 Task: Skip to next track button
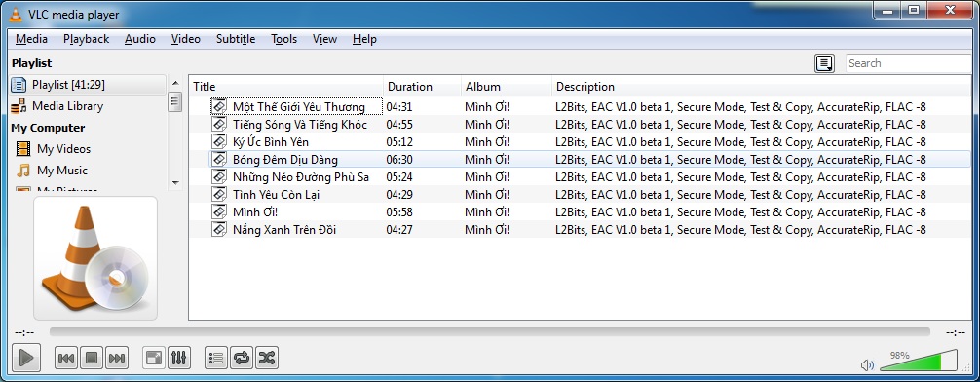(117, 359)
